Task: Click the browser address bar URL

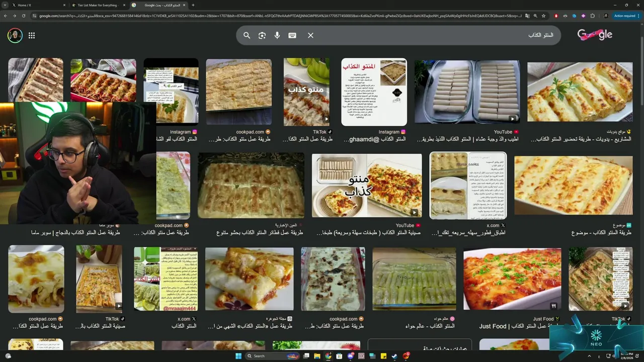Action: pos(279,16)
